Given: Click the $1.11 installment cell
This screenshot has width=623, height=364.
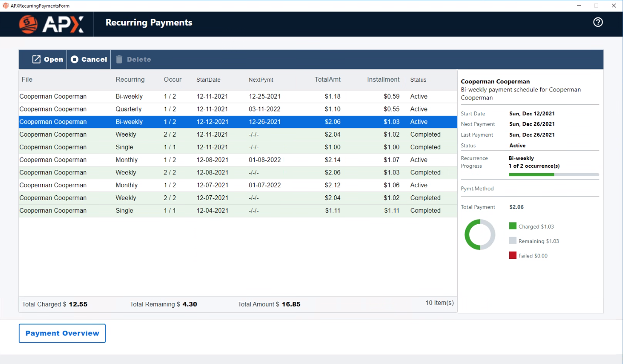Looking at the screenshot, I should (391, 210).
